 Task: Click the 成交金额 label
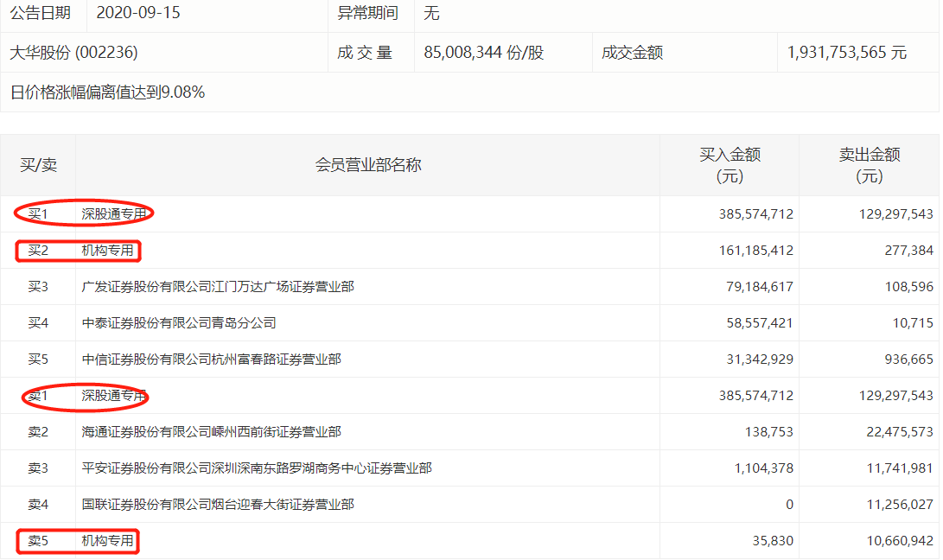pos(632,53)
